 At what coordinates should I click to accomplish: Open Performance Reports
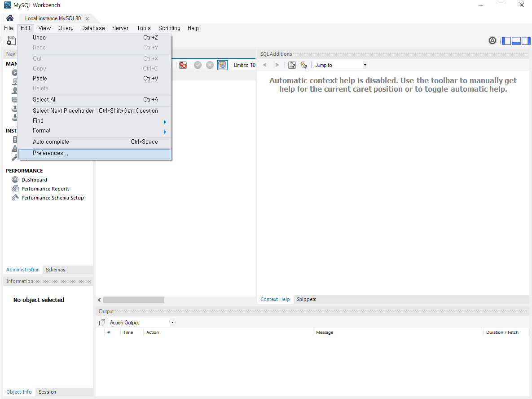coord(45,188)
